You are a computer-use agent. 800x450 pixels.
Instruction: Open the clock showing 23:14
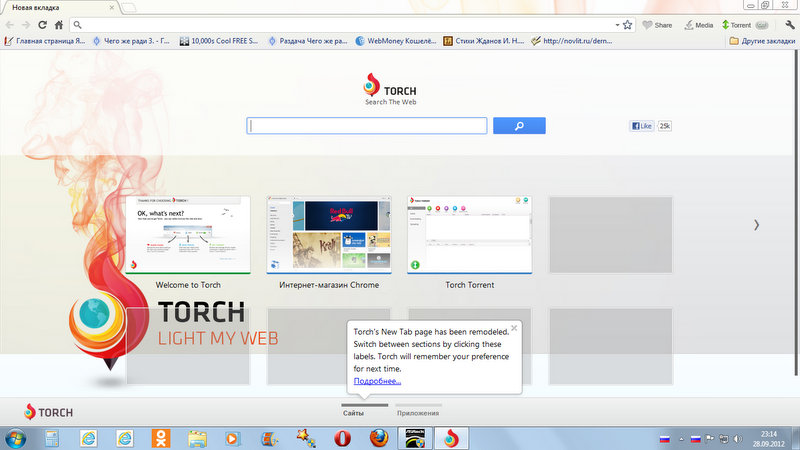pyautogui.click(x=768, y=439)
